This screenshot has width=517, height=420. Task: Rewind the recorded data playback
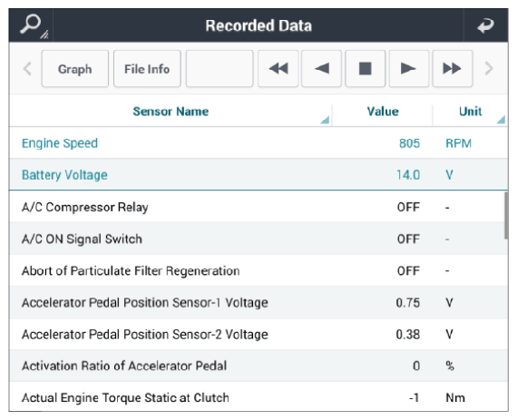click(x=278, y=69)
